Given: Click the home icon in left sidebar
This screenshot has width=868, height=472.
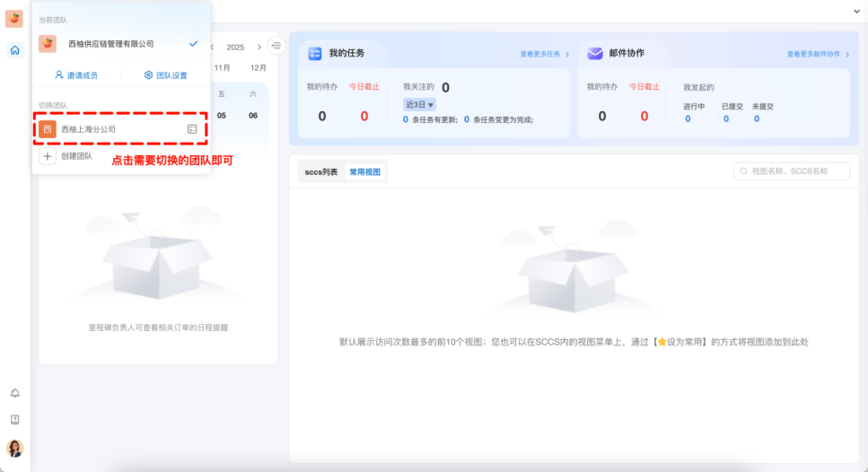Looking at the screenshot, I should [x=14, y=50].
